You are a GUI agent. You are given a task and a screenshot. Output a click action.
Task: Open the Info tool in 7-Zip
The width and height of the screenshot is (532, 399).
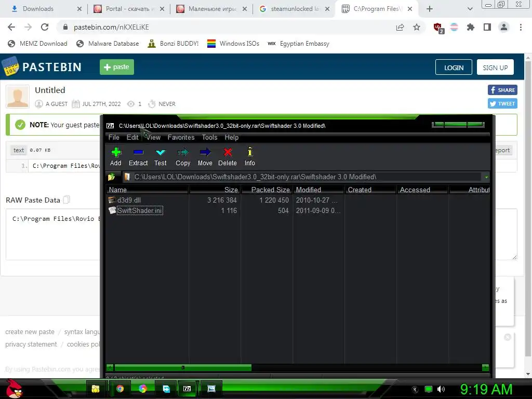tap(250, 157)
